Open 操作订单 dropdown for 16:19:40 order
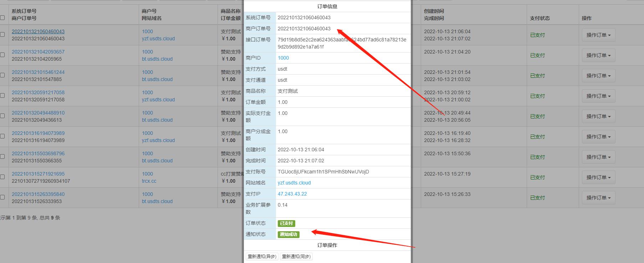Image resolution: width=644 pixels, height=263 pixels. 598,137
